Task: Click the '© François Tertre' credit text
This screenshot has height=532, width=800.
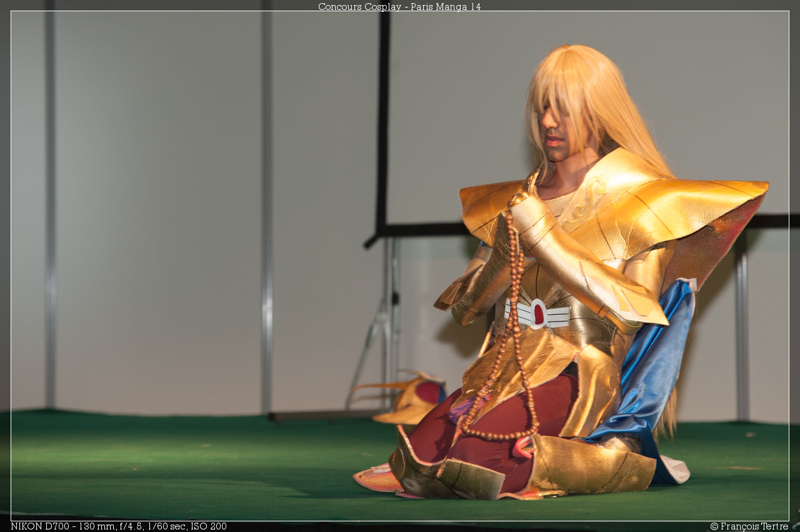Action: tap(749, 526)
